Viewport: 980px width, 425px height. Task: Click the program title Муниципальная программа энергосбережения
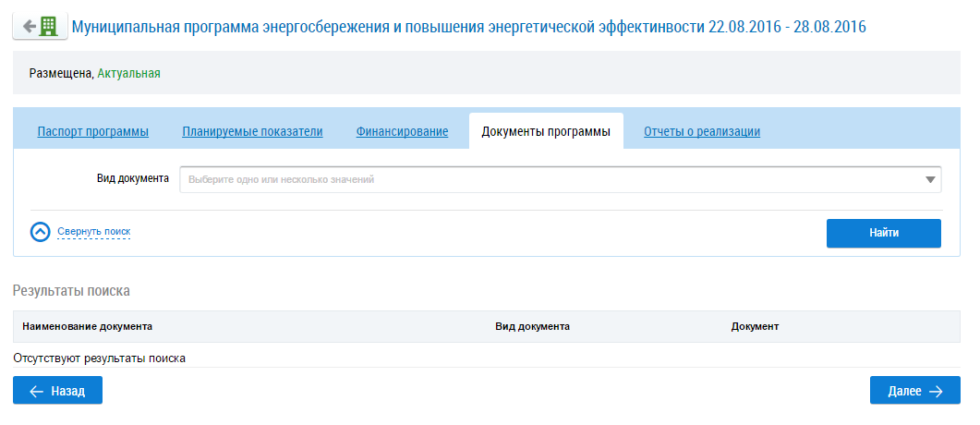[468, 26]
